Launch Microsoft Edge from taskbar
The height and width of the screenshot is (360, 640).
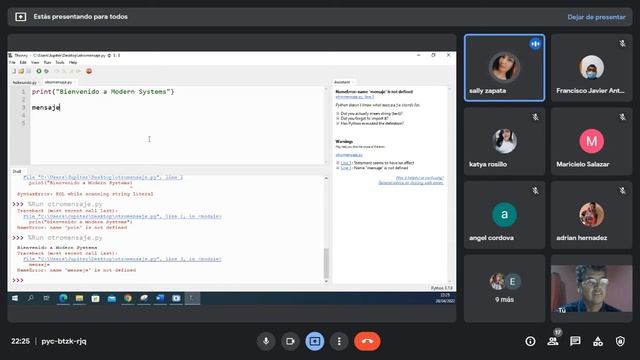[63, 298]
